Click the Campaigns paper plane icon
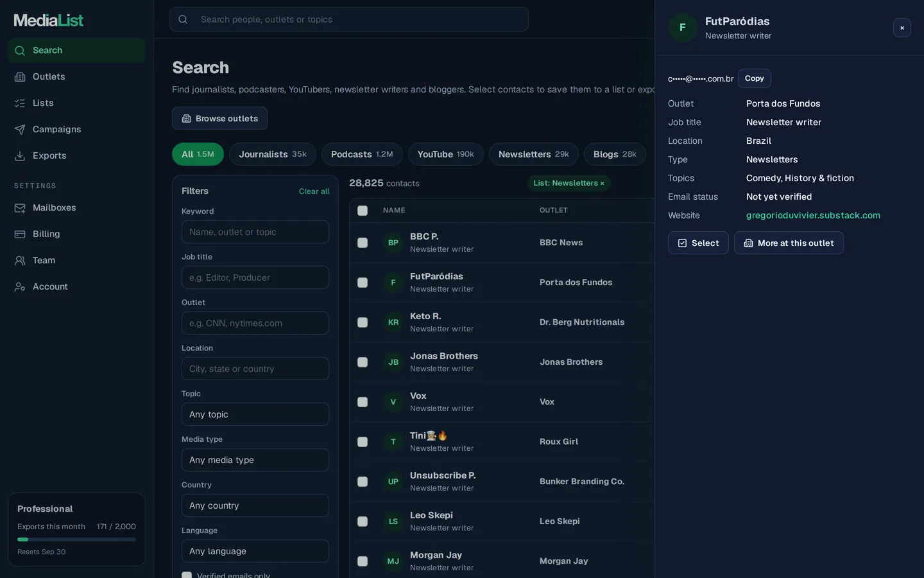The width and height of the screenshot is (924, 578). click(x=20, y=130)
